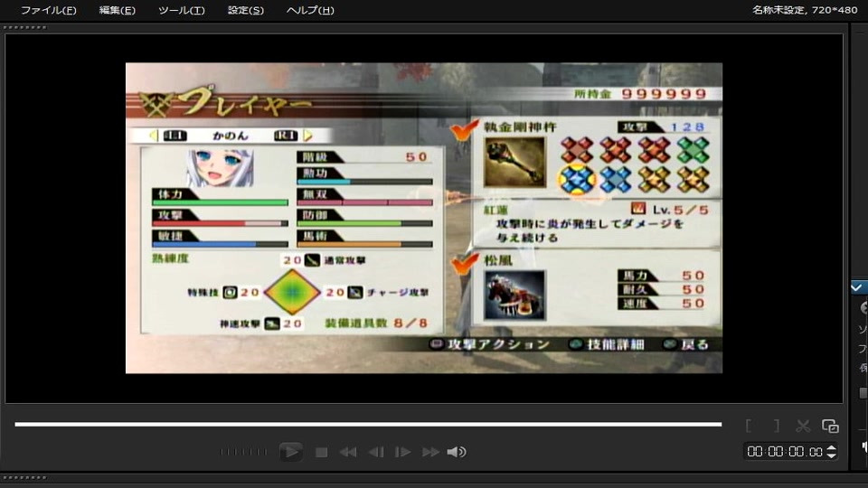Open the ツール(T) menu

(181, 10)
